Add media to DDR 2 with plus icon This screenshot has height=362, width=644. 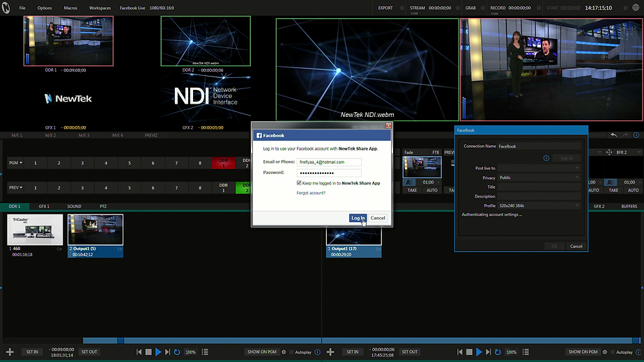coord(330,352)
